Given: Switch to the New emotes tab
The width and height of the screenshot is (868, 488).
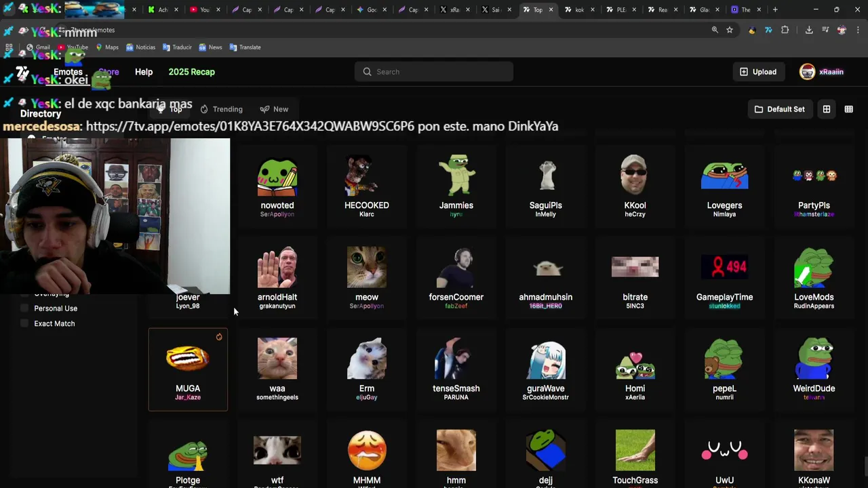Looking at the screenshot, I should pos(274,109).
